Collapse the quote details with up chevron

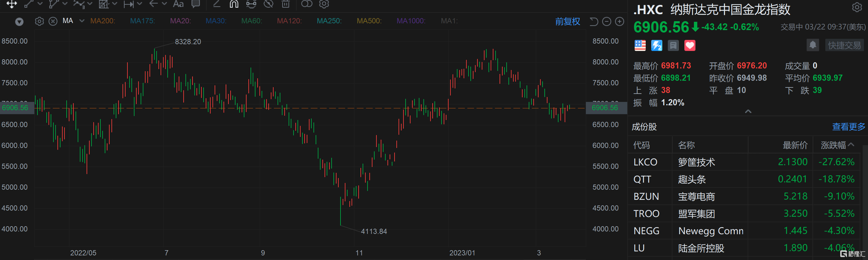[x=748, y=111]
